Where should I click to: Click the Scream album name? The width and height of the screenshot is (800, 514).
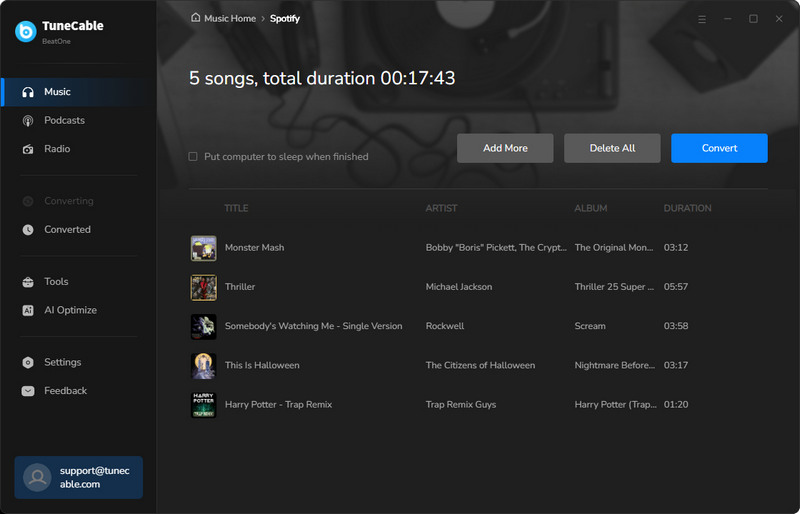(x=590, y=326)
